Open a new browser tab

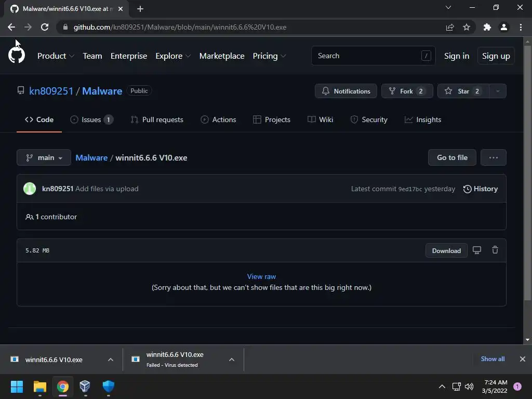pos(140,9)
